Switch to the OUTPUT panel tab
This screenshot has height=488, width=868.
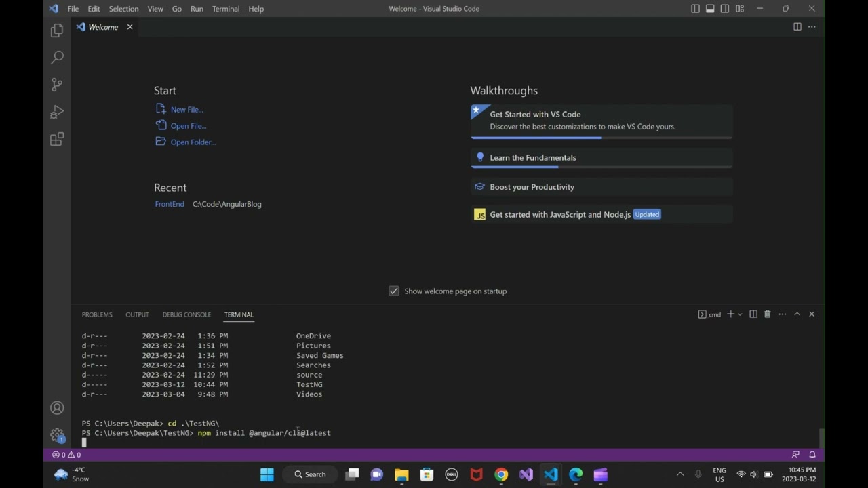click(x=137, y=314)
